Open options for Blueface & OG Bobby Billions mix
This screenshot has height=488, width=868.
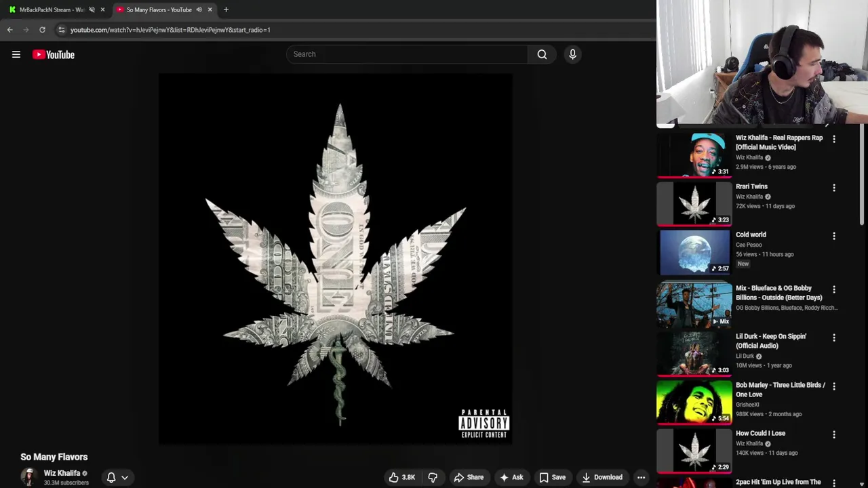[834, 289]
